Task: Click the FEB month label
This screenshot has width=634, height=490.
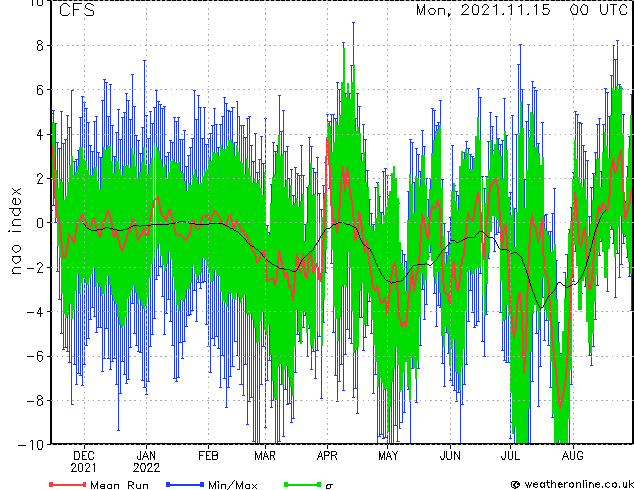Action: 208,456
